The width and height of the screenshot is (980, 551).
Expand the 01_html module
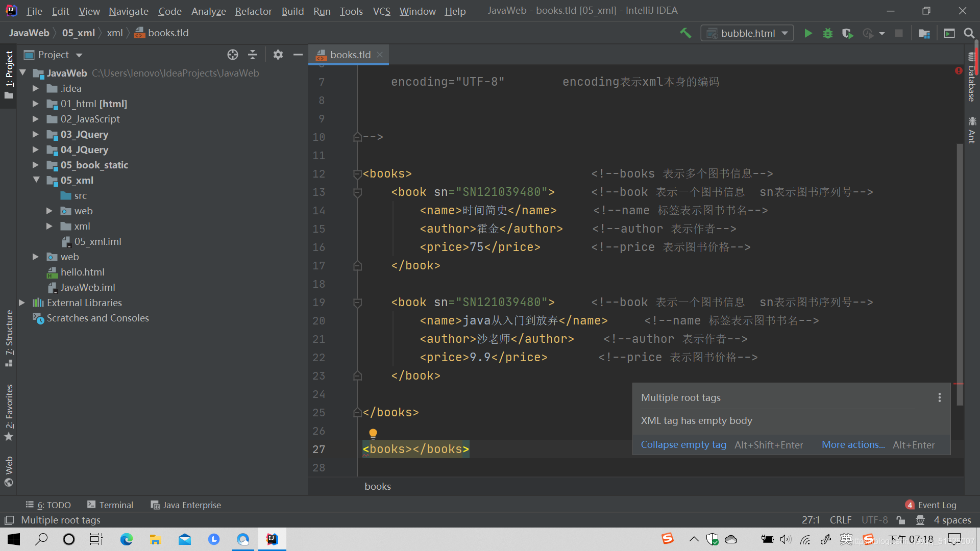36,104
